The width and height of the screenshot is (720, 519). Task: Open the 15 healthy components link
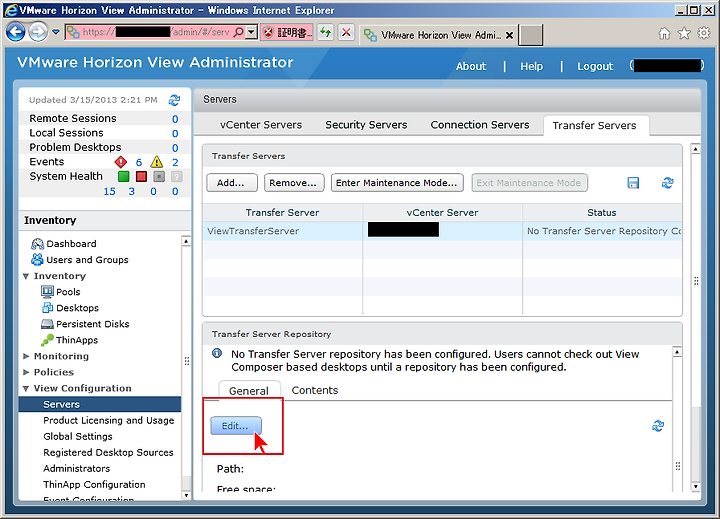(109, 191)
